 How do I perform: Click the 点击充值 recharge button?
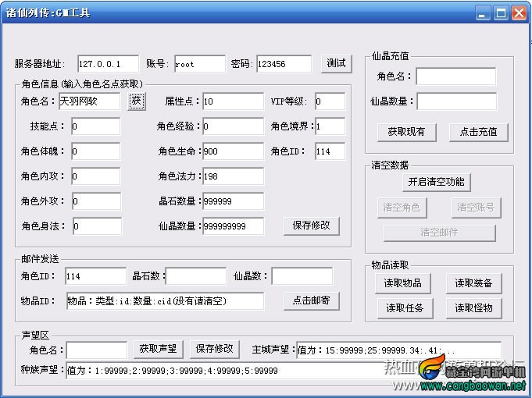(x=478, y=132)
